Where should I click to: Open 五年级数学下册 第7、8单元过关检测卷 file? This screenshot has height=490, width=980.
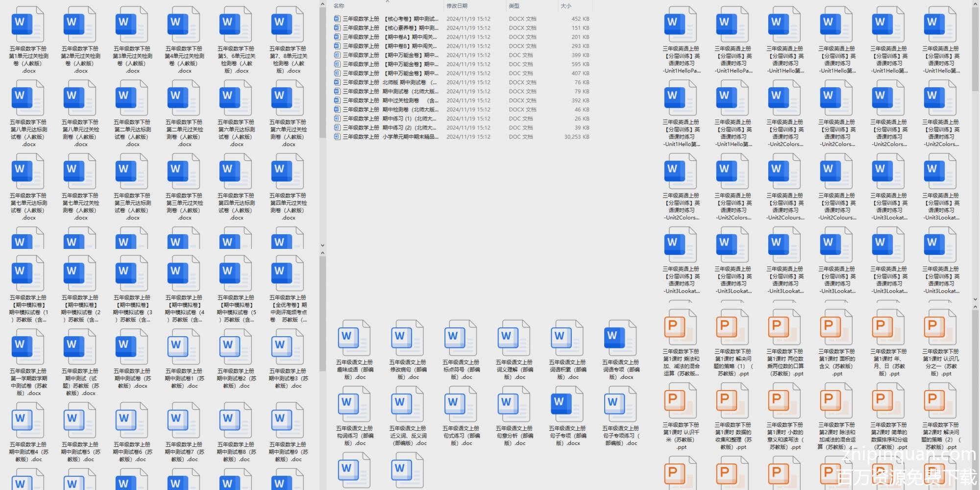(288, 24)
